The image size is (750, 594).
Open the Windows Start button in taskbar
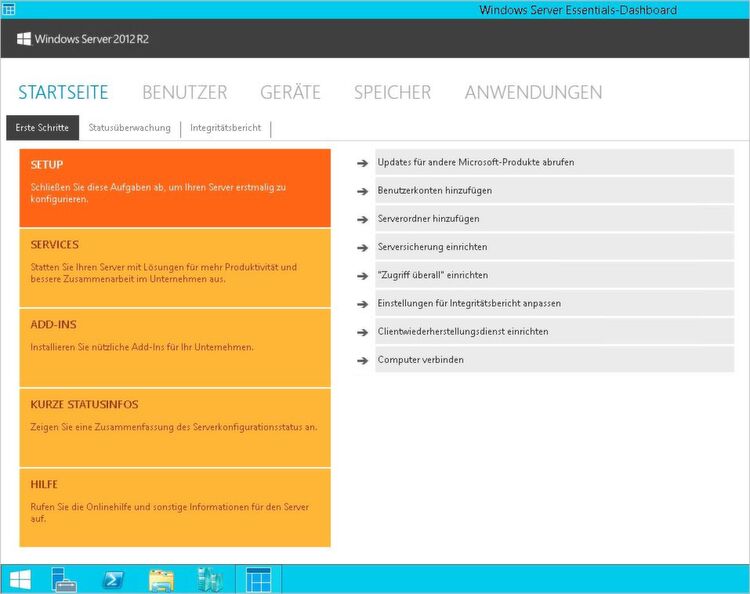(x=20, y=579)
